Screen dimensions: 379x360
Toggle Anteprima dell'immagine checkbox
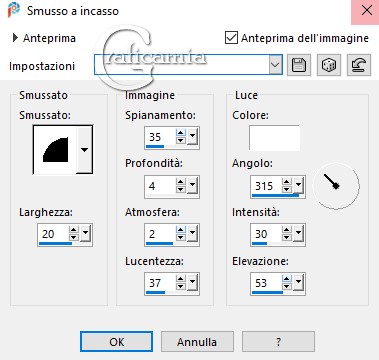pyautogui.click(x=231, y=38)
